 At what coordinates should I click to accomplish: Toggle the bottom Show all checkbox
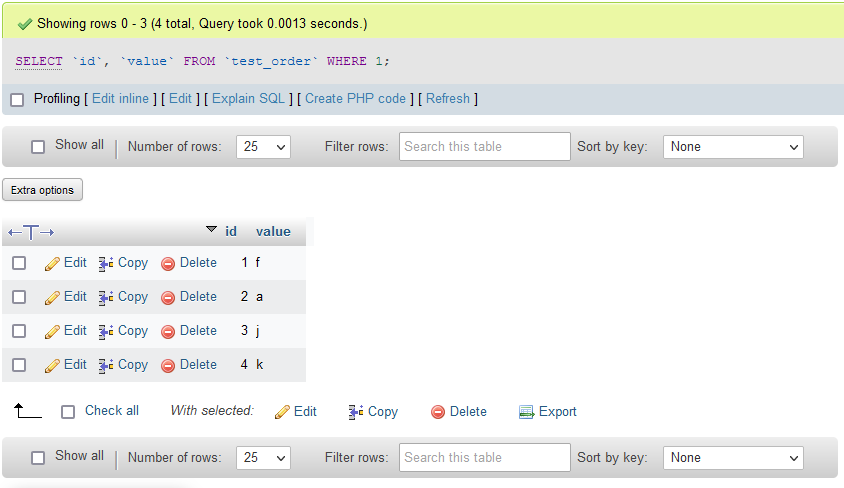click(x=38, y=457)
